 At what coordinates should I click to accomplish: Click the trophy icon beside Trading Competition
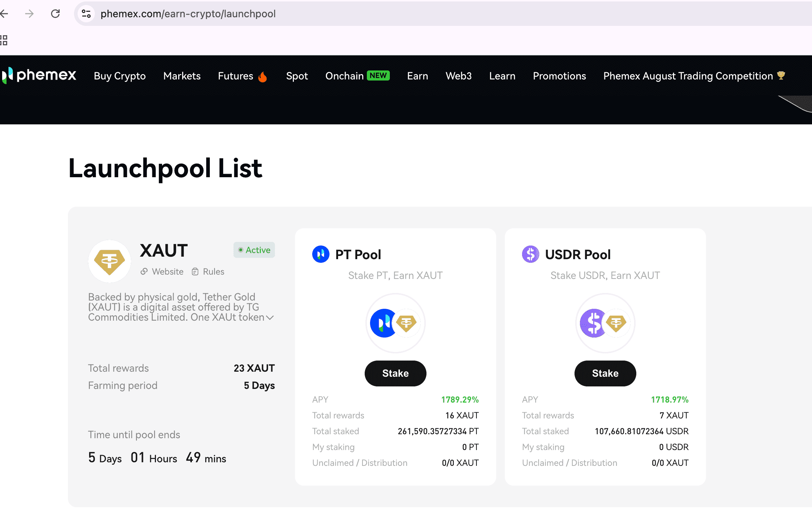781,75
